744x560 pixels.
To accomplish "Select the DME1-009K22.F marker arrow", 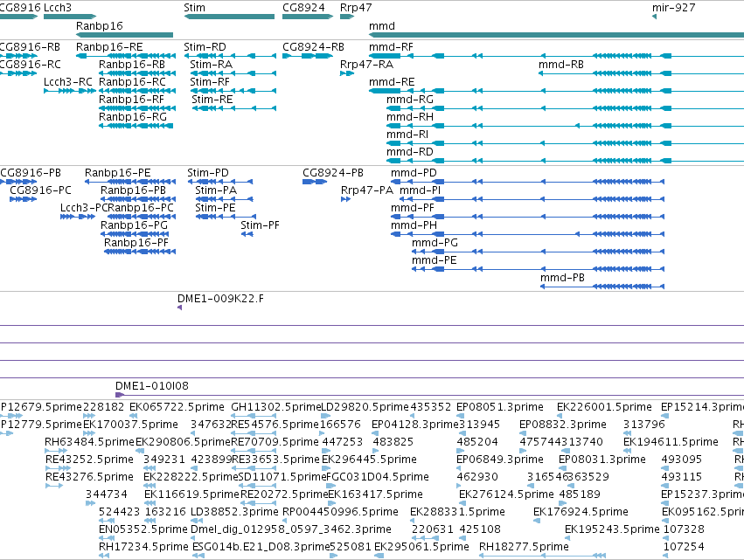I will point(179,308).
